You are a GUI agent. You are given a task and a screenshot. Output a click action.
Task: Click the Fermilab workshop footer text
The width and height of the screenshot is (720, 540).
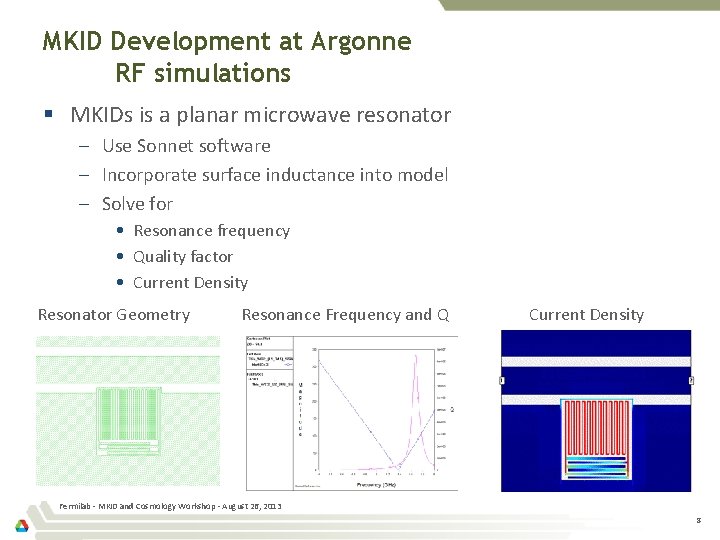(x=170, y=506)
